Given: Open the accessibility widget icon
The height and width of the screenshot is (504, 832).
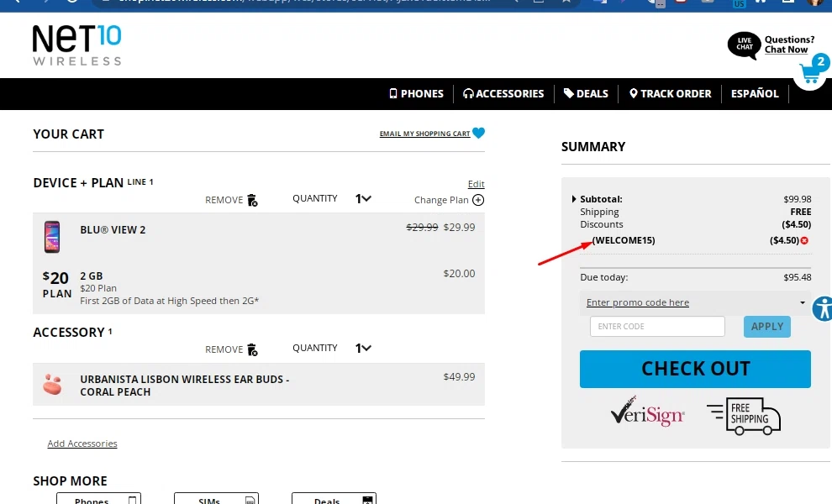Looking at the screenshot, I should click(x=823, y=308).
